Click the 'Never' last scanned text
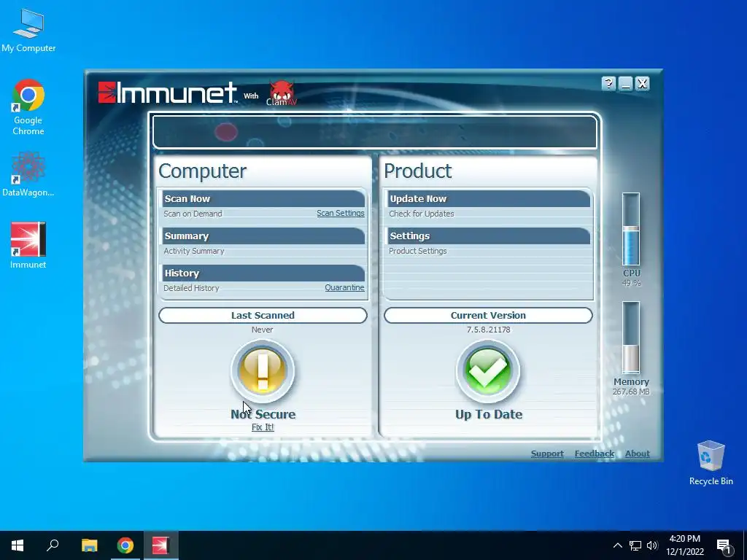The height and width of the screenshot is (560, 747). click(262, 330)
